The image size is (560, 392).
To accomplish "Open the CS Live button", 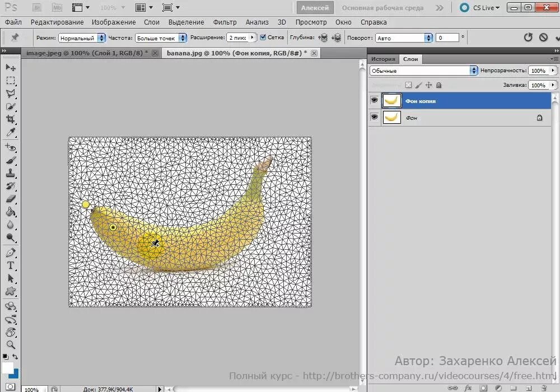I will 479,8.
